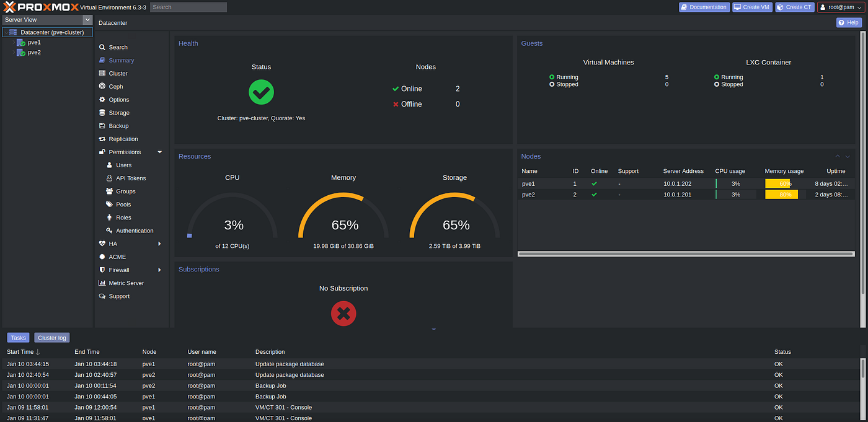Click the red No Subscription cross icon
868x422 pixels.
click(x=343, y=314)
